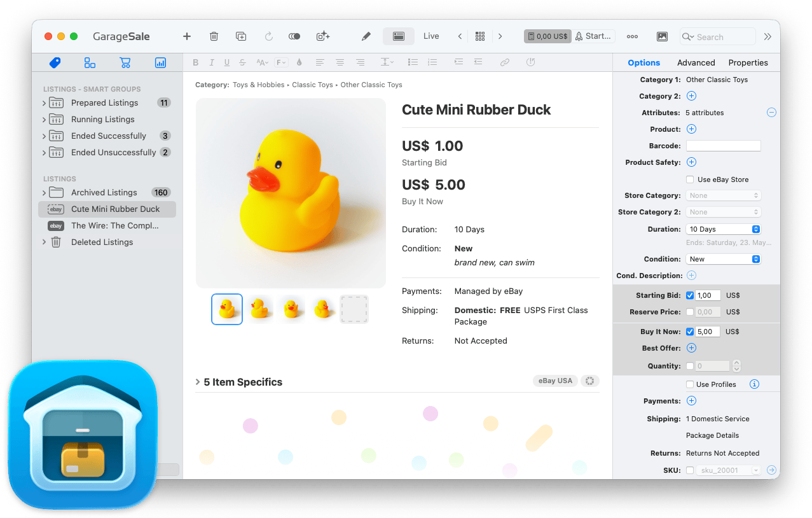Select the pencil edit mode icon
Screen dimensions: 812x518
click(366, 36)
